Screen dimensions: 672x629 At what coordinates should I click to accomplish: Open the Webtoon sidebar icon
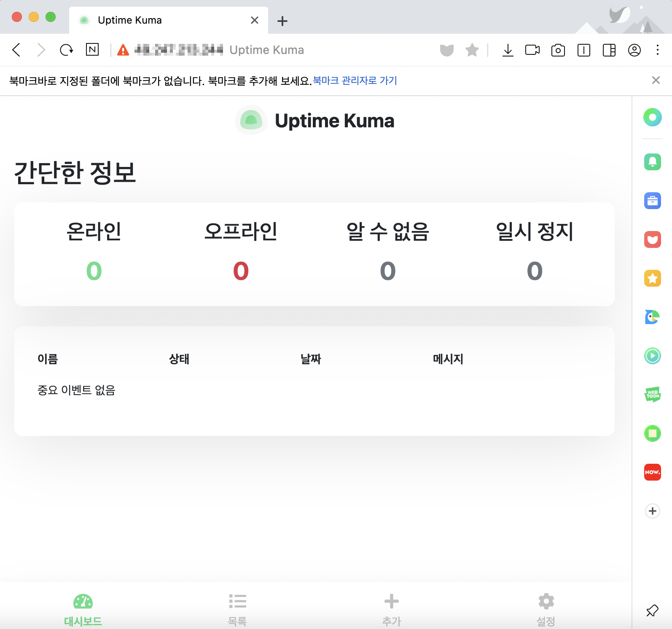653,395
